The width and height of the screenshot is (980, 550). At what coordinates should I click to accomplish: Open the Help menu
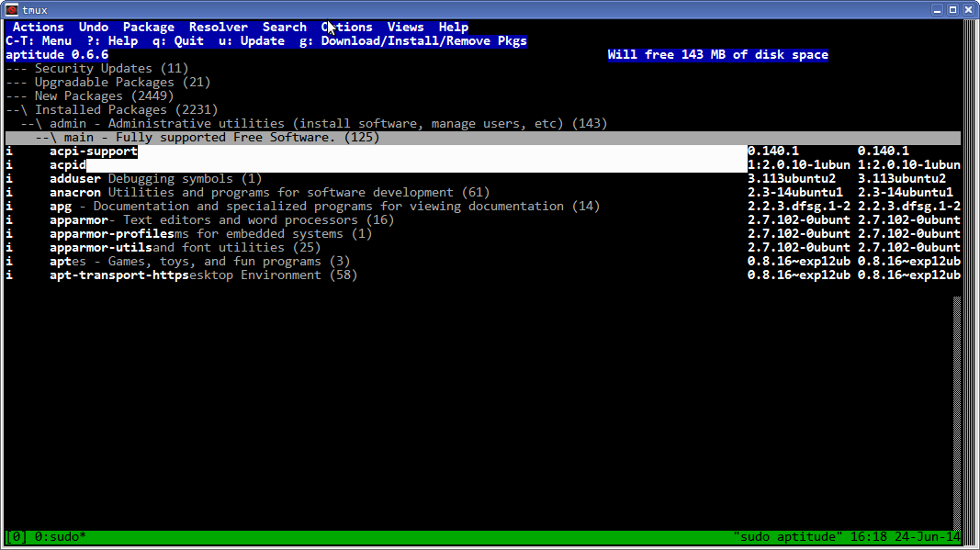(453, 27)
